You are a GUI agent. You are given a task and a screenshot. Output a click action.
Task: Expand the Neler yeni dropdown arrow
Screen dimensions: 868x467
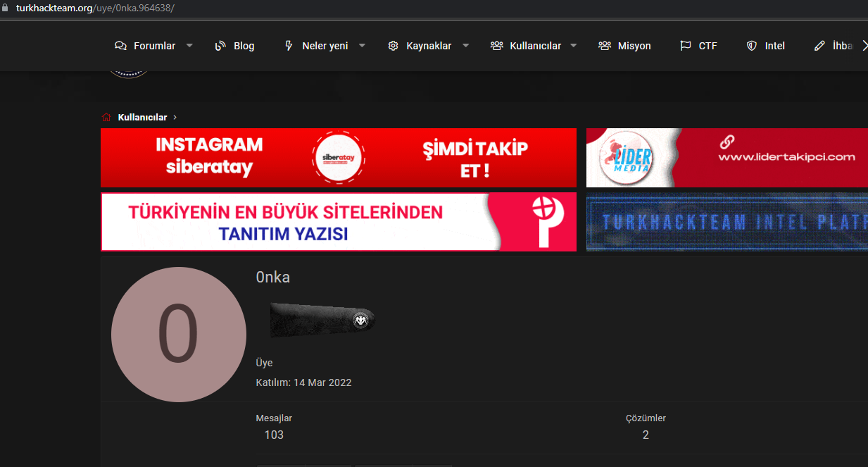(362, 46)
